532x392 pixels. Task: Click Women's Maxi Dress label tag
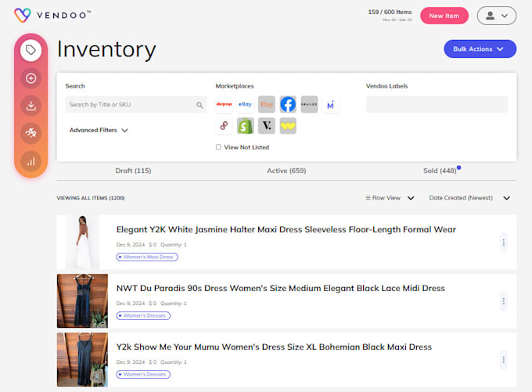147,257
